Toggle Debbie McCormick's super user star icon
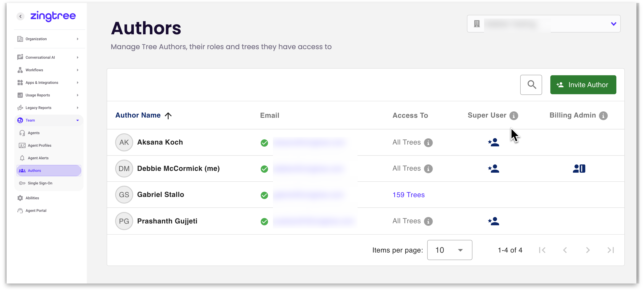The width and height of the screenshot is (644, 290). click(493, 168)
